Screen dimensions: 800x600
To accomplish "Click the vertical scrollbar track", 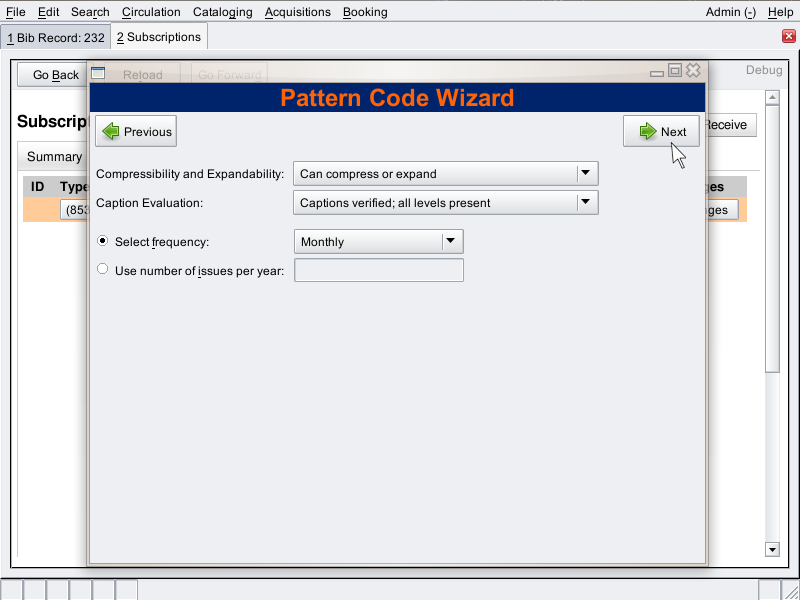I will click(x=772, y=450).
